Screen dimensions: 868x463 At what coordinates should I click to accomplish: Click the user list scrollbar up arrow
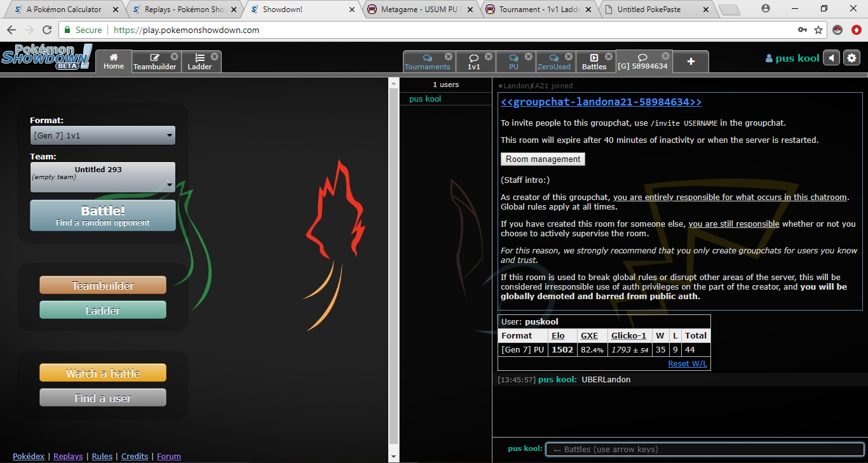(394, 83)
